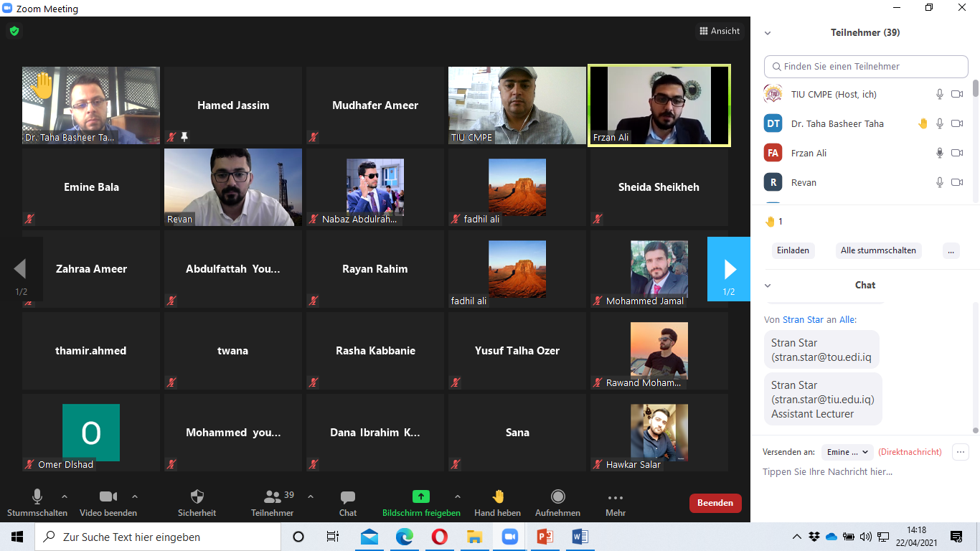Click the Finden Sie einen Teilnehmer field
This screenshot has width=980, height=551.
(866, 67)
